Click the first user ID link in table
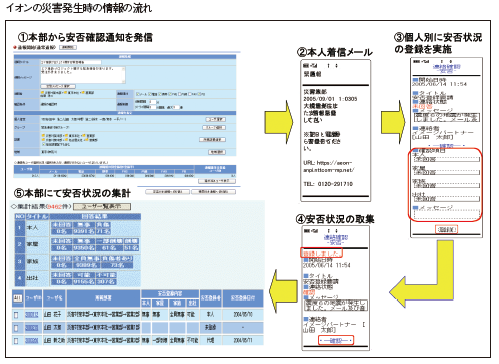The image size is (499, 364). point(32,315)
